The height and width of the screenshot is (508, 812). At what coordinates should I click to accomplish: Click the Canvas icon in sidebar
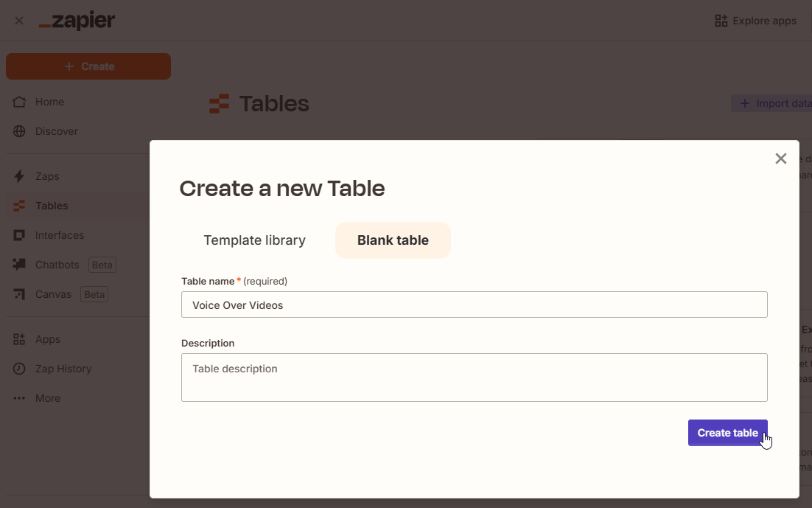20,294
